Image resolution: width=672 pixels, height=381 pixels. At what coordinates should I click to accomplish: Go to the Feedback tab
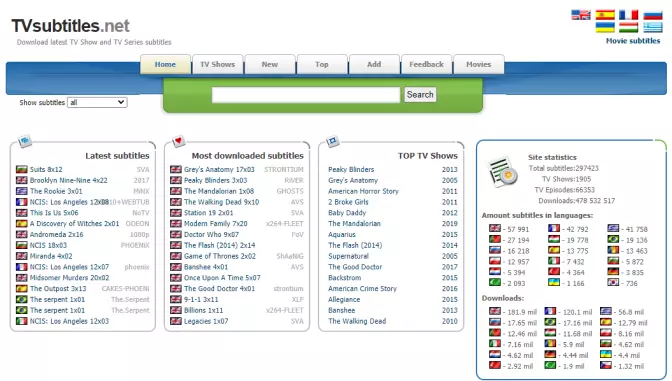(426, 64)
